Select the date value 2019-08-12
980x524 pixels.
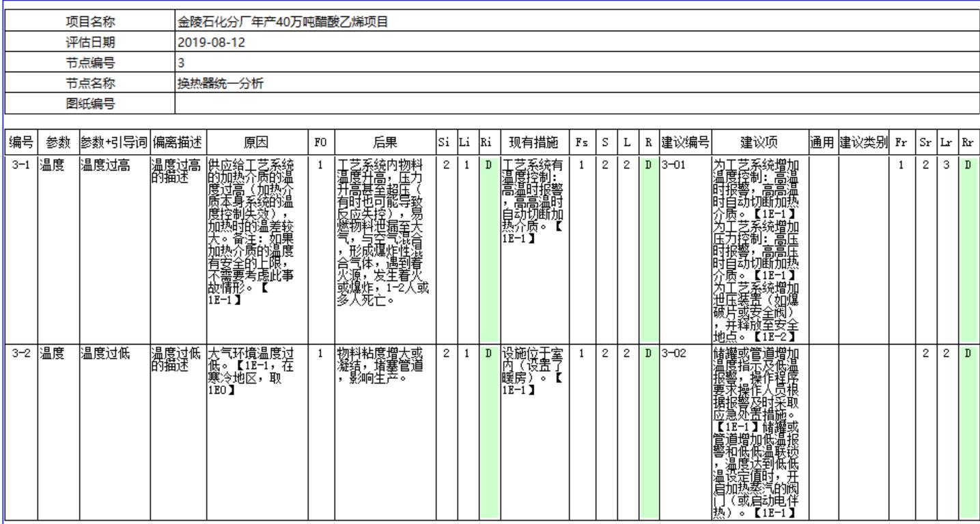211,42
